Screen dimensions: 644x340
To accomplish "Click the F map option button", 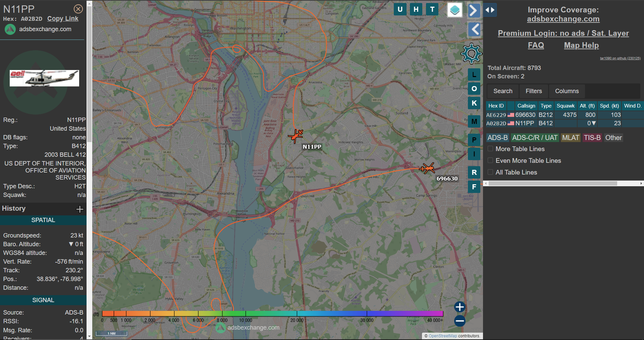I will click(x=474, y=187).
